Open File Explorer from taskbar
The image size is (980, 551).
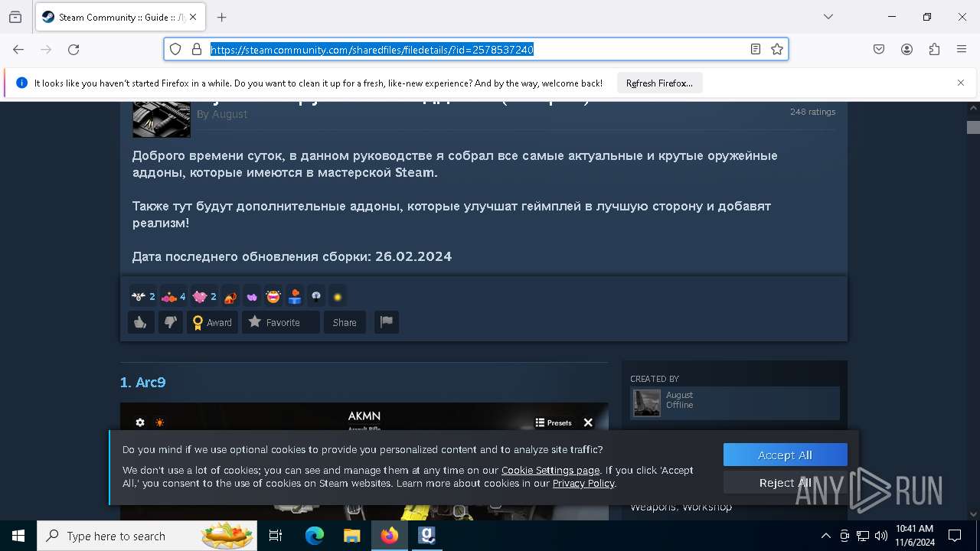[x=351, y=536]
